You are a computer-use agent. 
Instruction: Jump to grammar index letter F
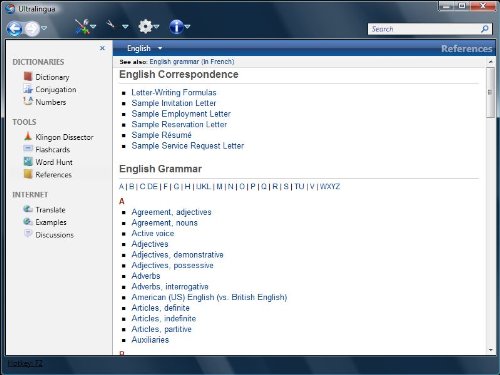tap(166, 186)
